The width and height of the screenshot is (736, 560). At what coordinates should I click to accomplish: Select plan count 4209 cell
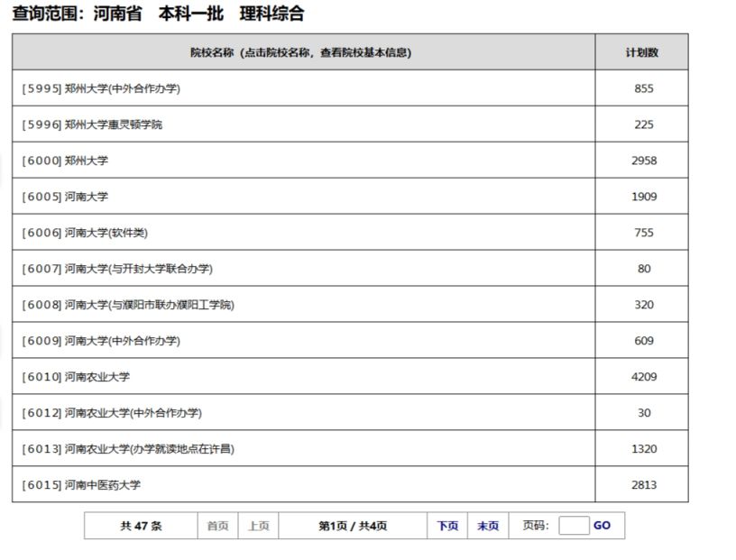point(643,376)
